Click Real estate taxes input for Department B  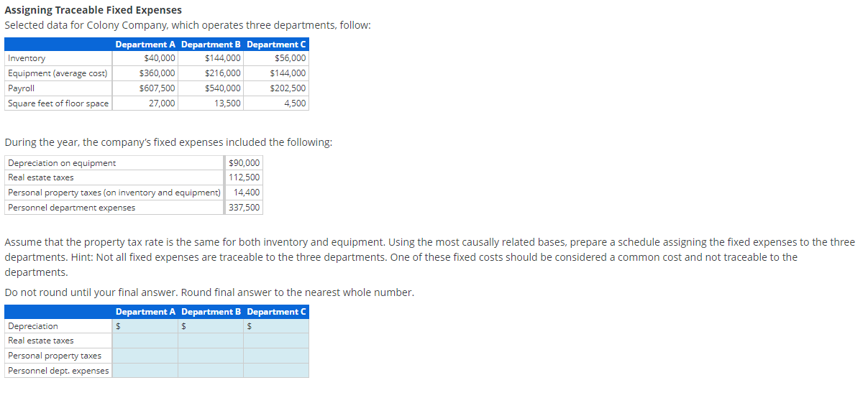[211, 341]
